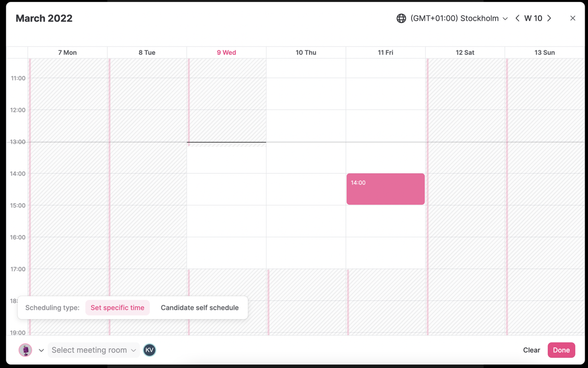The width and height of the screenshot is (588, 368).
Task: Click the organizer avatar photo
Action: [x=25, y=350]
